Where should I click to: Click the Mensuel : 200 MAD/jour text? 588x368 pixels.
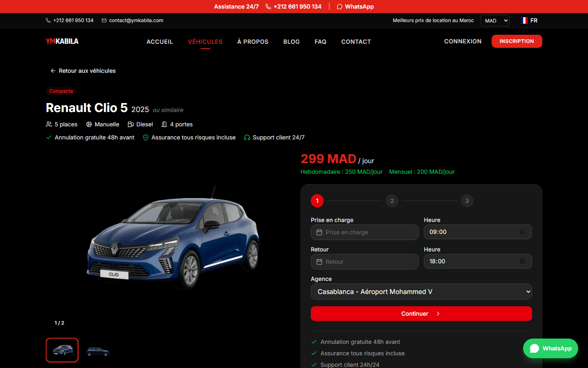coord(422,172)
